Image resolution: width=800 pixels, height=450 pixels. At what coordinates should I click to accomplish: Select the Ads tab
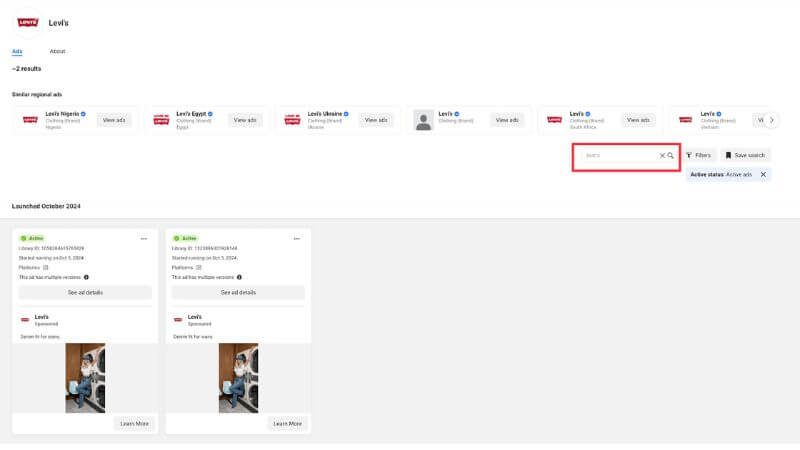coord(17,51)
